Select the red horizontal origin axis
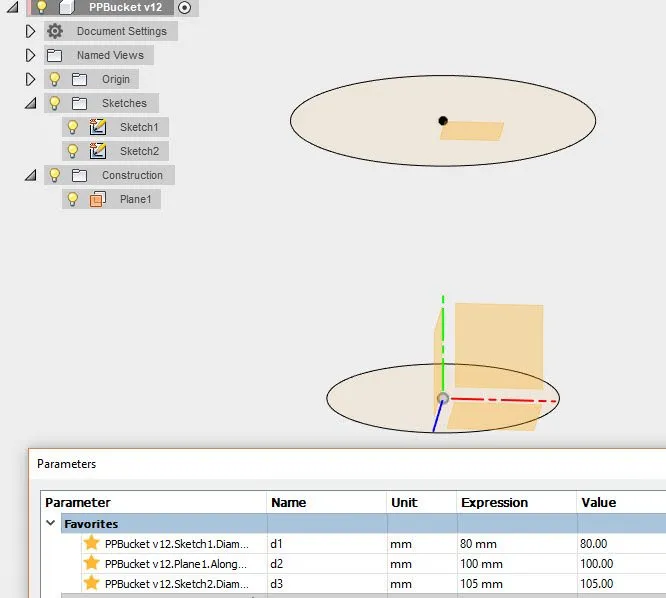 pyautogui.click(x=503, y=400)
